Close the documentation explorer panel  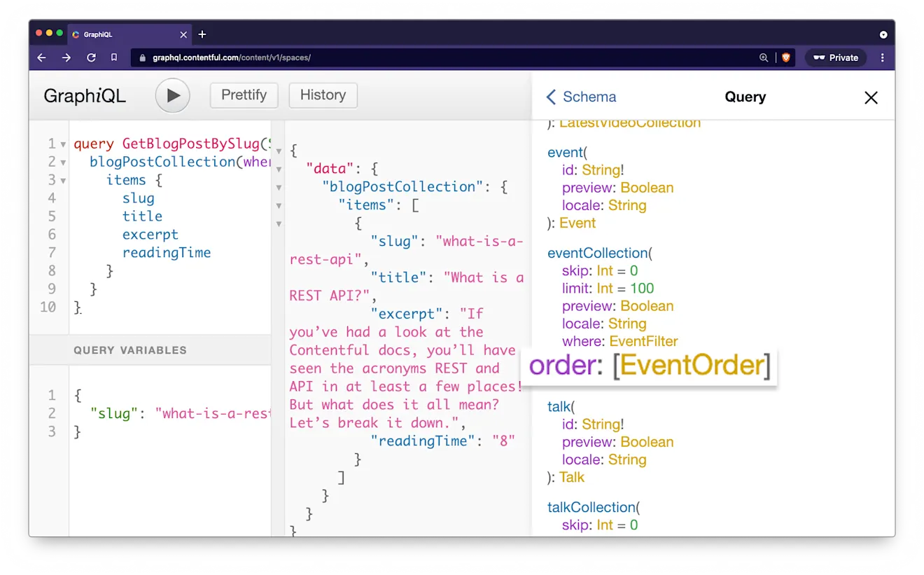point(871,97)
